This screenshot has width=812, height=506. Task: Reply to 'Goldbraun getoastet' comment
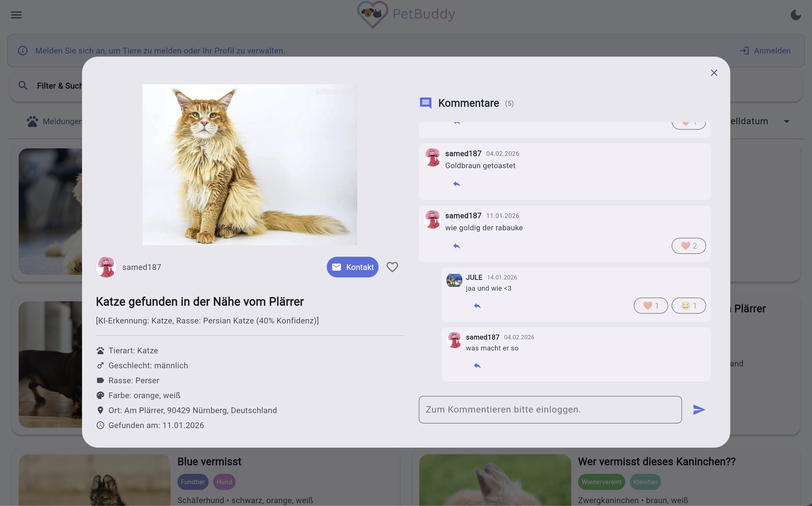457,184
